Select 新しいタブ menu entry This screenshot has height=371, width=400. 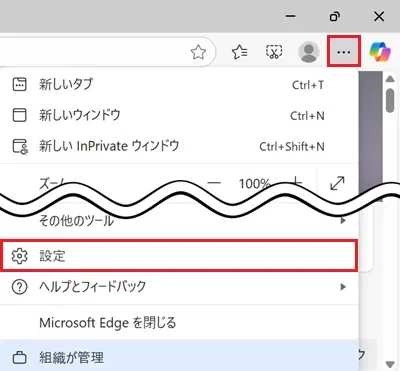(179, 85)
